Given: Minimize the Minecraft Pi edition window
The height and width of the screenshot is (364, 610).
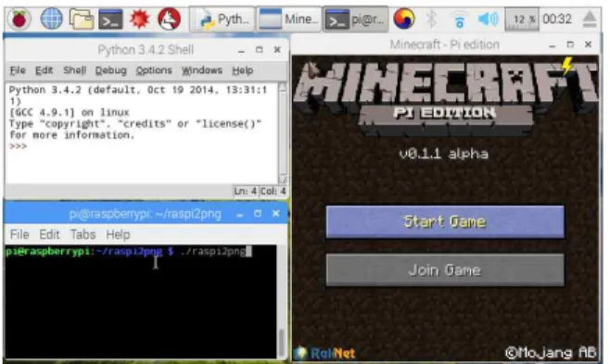Looking at the screenshot, I should 552,45.
